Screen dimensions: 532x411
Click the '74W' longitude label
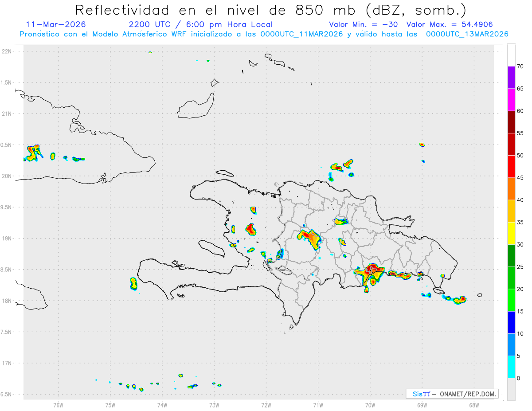pos(162,405)
